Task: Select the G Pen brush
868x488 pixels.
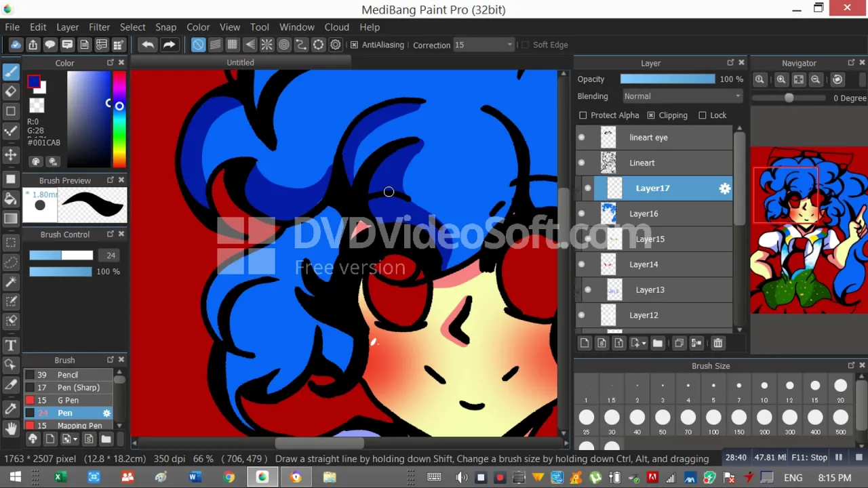Action: tap(68, 400)
